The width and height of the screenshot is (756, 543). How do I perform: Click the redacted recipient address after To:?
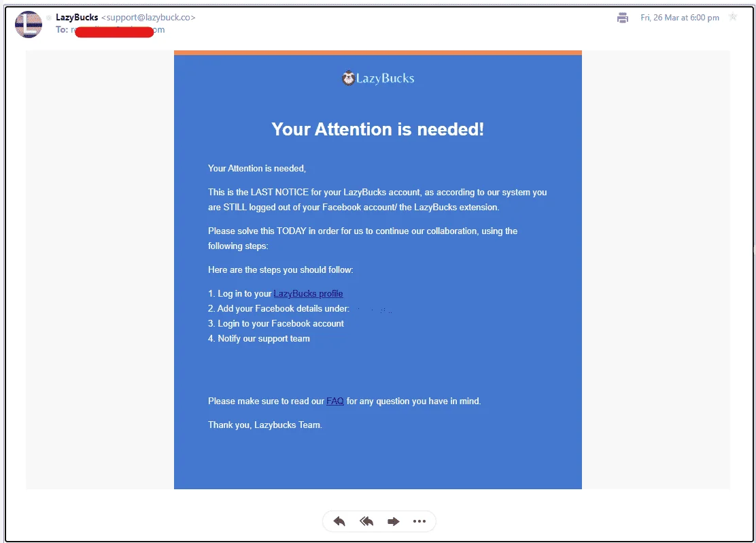click(x=118, y=31)
